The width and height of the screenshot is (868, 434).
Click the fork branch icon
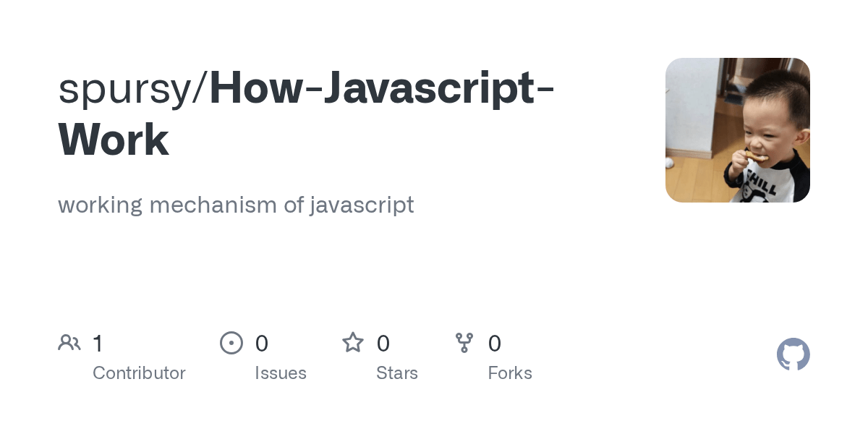(x=464, y=343)
